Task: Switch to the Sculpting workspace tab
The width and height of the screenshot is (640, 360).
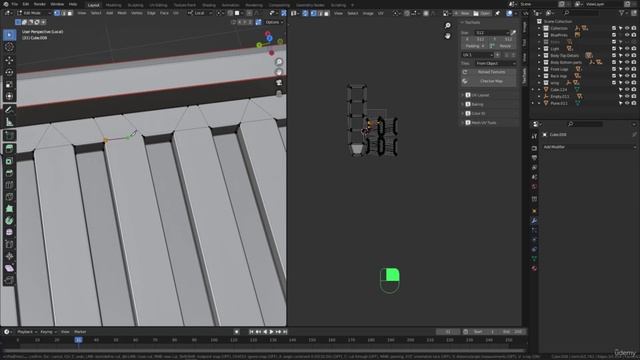Action: tap(136, 5)
